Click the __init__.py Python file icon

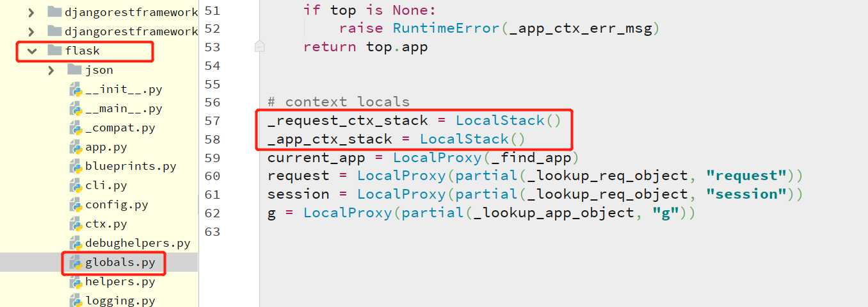pyautogui.click(x=76, y=90)
